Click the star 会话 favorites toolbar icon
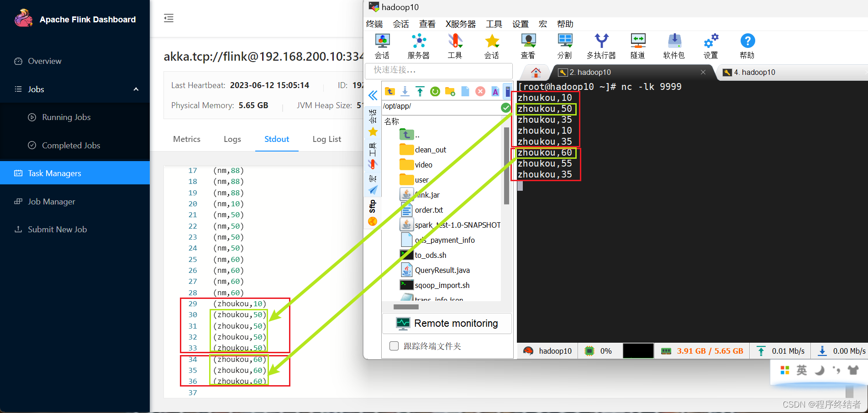 (492, 46)
